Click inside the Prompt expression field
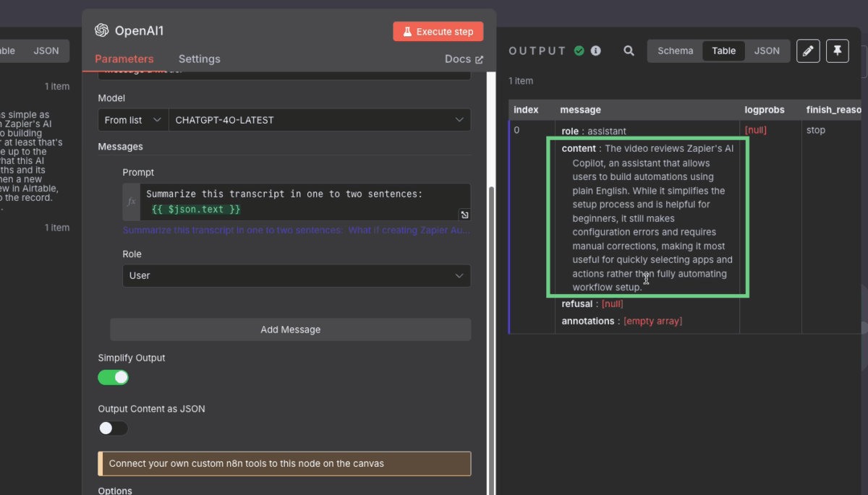This screenshot has height=495, width=868. [305, 202]
